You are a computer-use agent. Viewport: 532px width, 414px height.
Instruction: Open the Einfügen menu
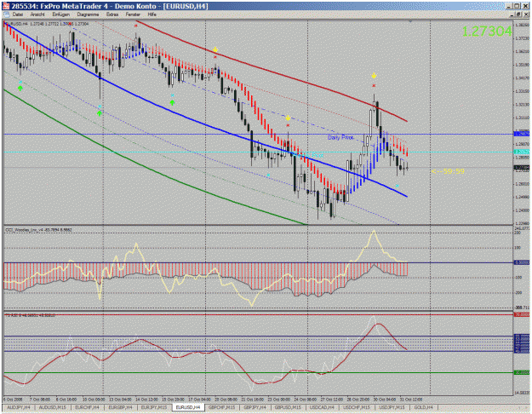point(60,14)
